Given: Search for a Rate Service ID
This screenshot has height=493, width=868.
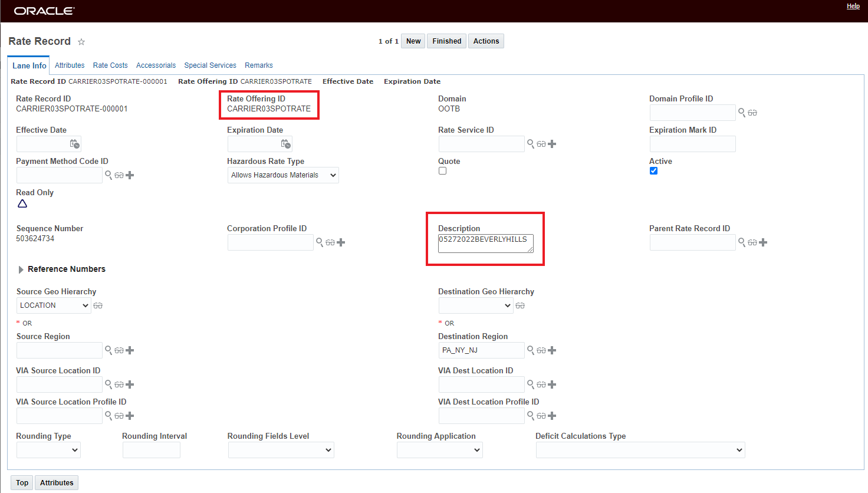Looking at the screenshot, I should 531,143.
